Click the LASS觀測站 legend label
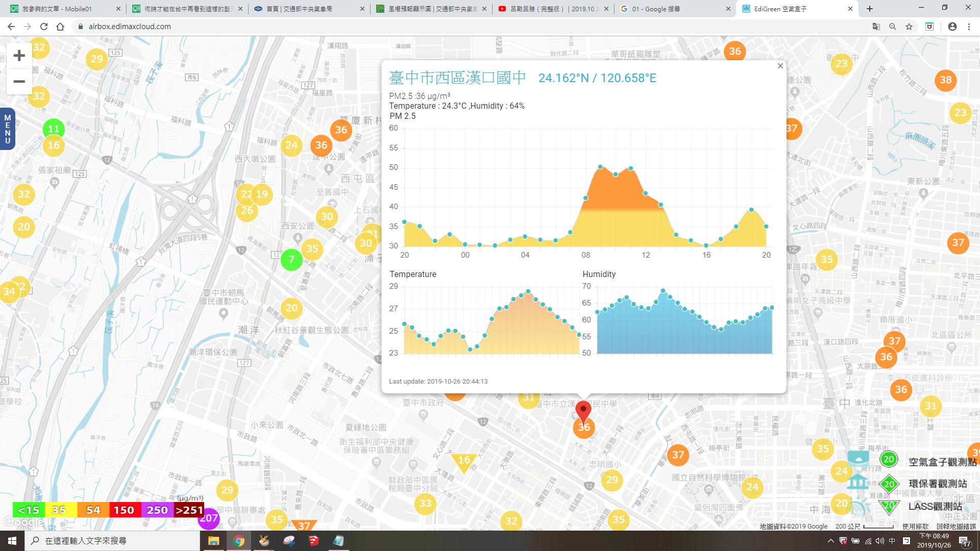 935,506
